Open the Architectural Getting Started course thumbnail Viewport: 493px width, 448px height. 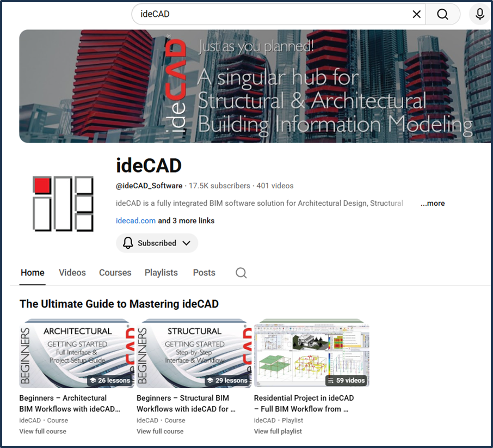coord(77,353)
